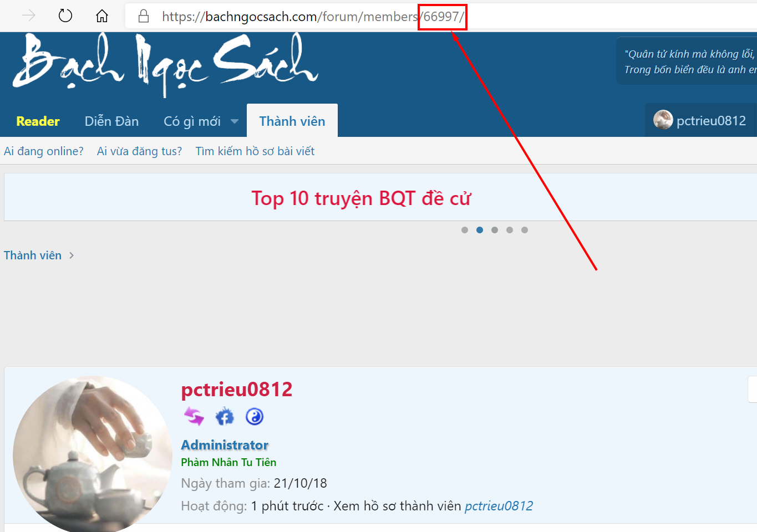The width and height of the screenshot is (757, 532).
Task: Click the browser refresh icon
Action: (65, 16)
